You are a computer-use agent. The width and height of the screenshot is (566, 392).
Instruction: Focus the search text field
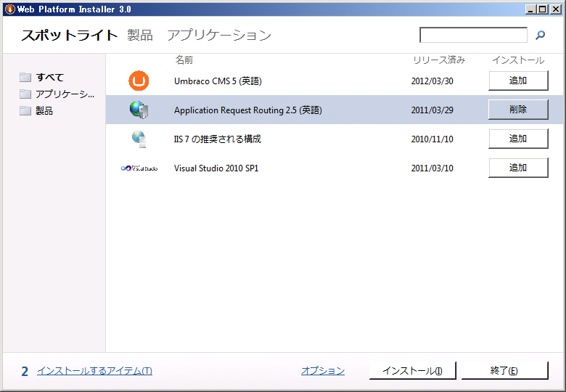pyautogui.click(x=473, y=35)
